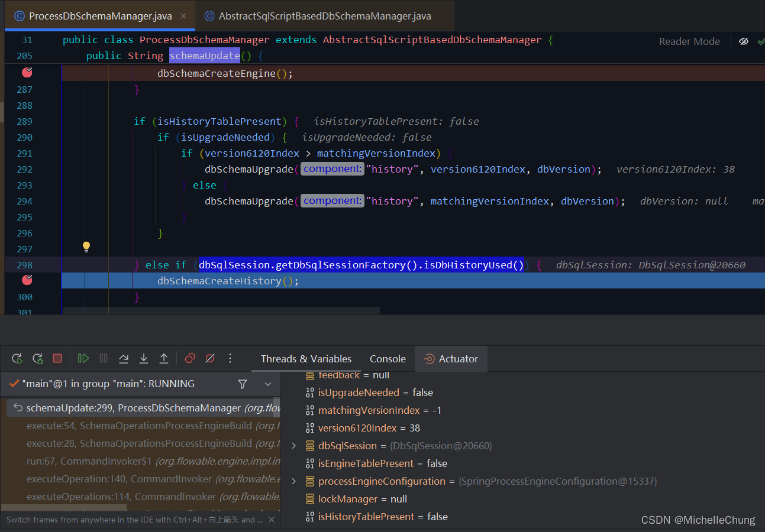Screen dimensions: 765x532
Task: Open the View Breakpoints dialog
Action: [x=190, y=358]
